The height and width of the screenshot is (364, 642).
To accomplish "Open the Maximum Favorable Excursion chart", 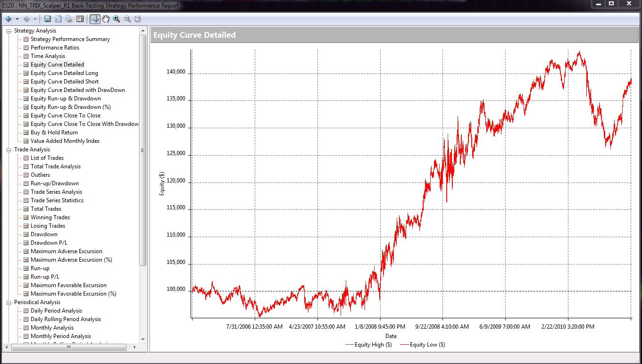I will 68,285.
